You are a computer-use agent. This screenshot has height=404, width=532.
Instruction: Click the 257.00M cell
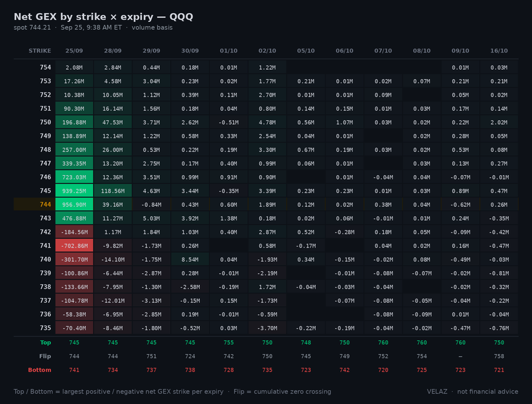pos(74,150)
